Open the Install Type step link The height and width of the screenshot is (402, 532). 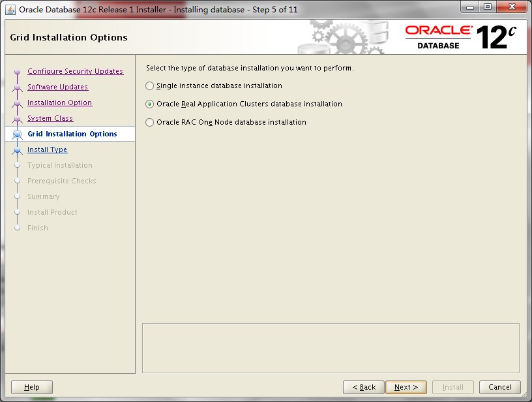(47, 149)
